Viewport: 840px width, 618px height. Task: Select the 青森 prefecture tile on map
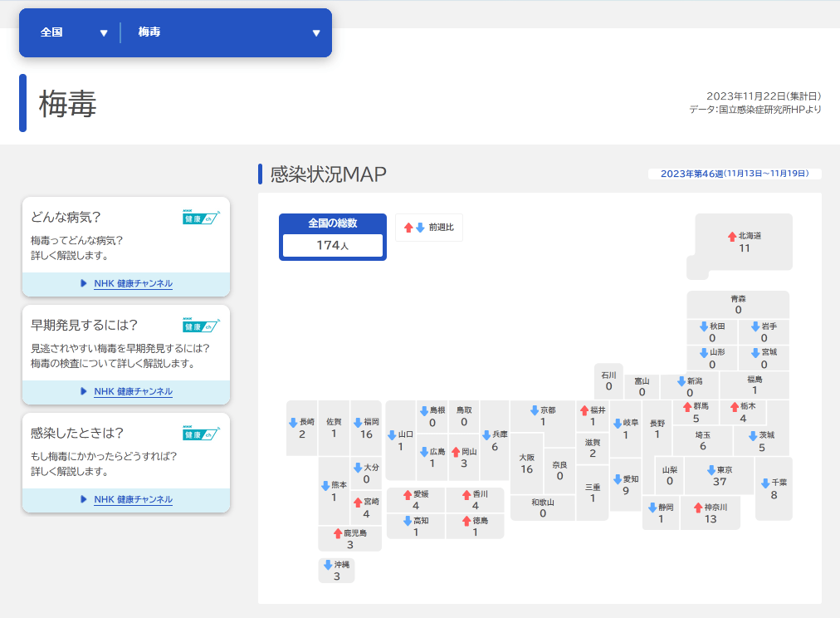click(x=737, y=304)
